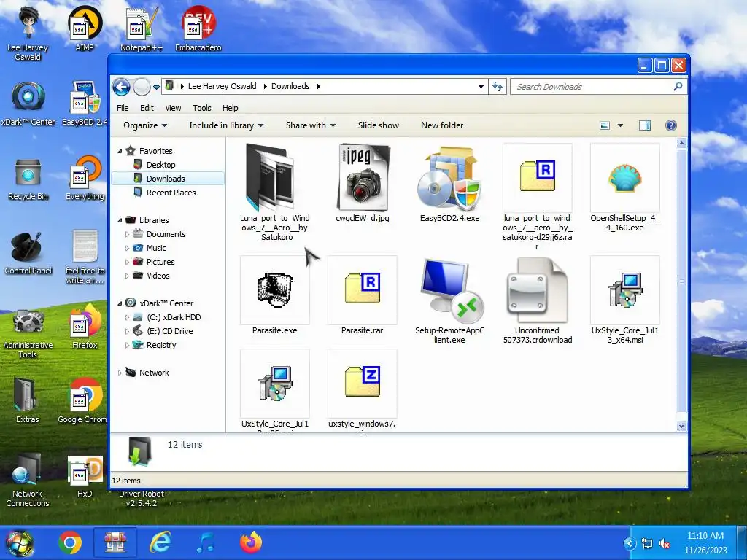Select the Parasite.rar archive
Viewport: 747px width, 560px height.
tap(362, 295)
